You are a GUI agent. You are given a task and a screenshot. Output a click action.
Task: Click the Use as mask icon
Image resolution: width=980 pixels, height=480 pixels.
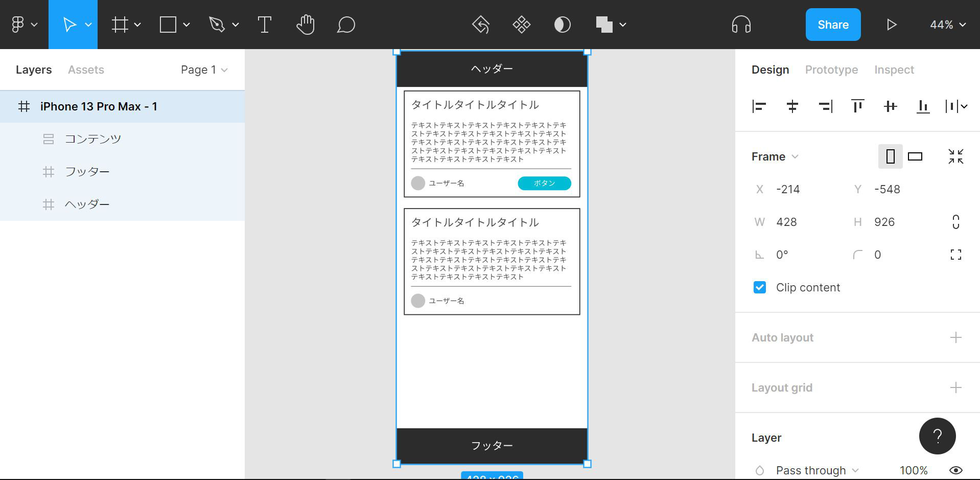click(x=563, y=25)
